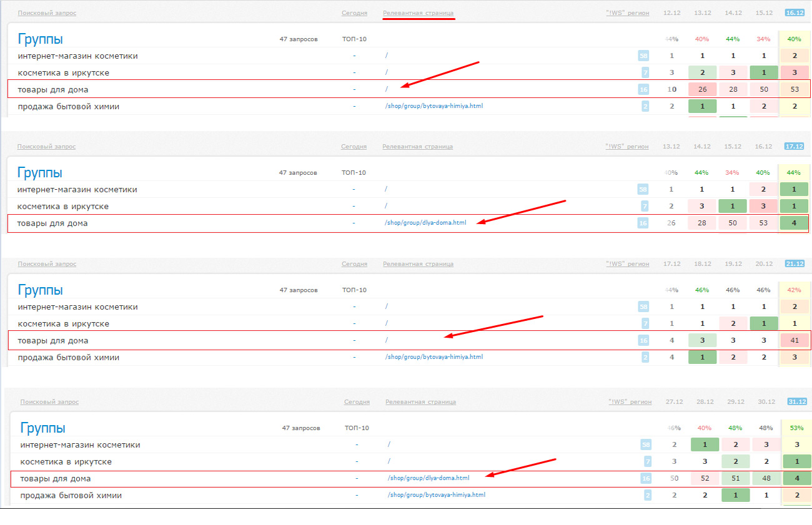Select the highlighted 21.12 date column header
Screen dimensions: 812x525
[795, 264]
